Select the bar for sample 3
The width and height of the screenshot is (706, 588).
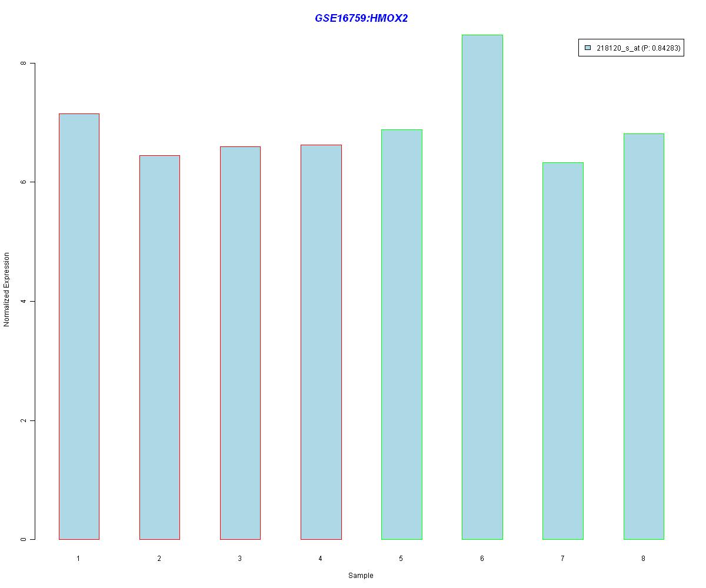coord(240,343)
